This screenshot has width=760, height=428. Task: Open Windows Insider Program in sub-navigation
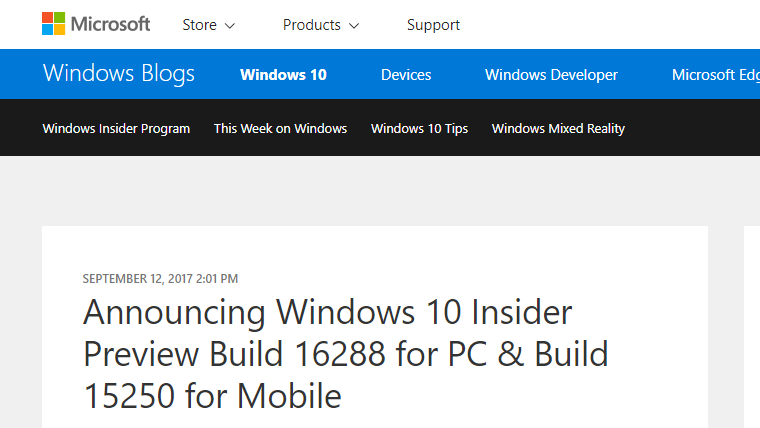pos(116,128)
